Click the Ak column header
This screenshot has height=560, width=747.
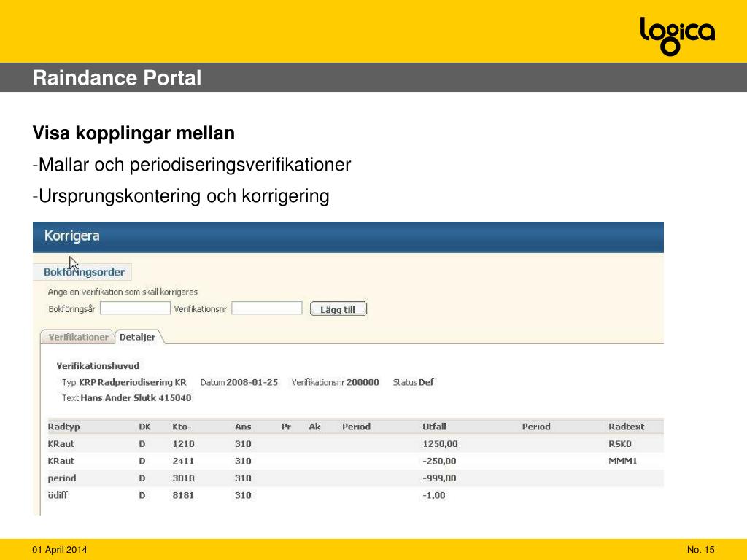click(x=314, y=427)
